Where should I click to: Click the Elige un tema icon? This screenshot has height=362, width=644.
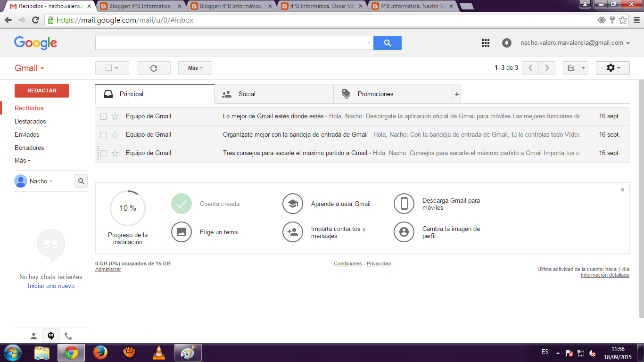click(x=182, y=232)
